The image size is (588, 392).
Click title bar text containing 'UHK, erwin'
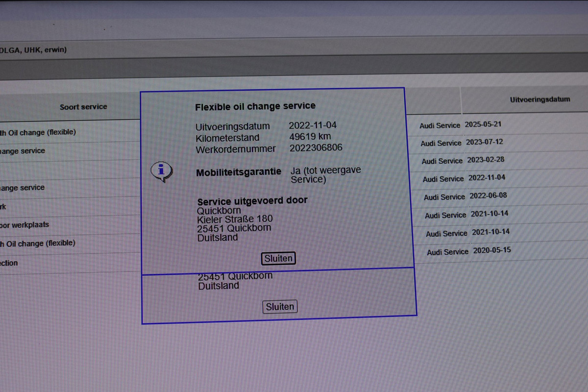(33, 50)
